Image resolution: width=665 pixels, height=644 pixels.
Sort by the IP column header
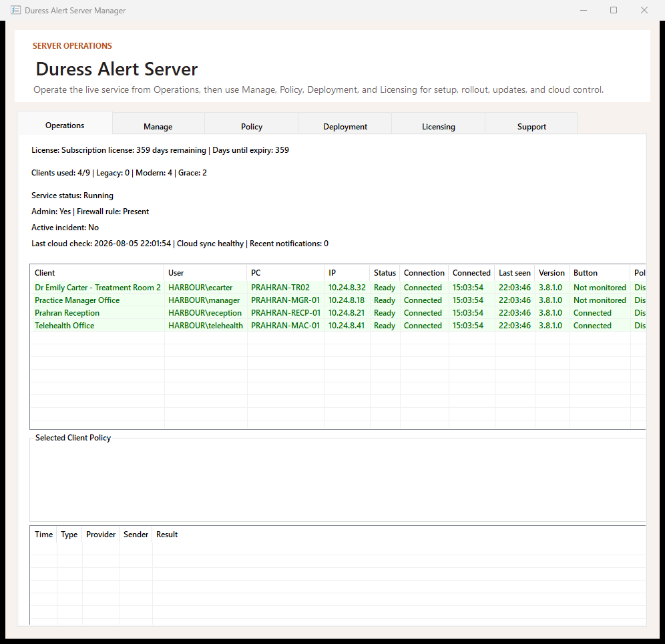[347, 272]
